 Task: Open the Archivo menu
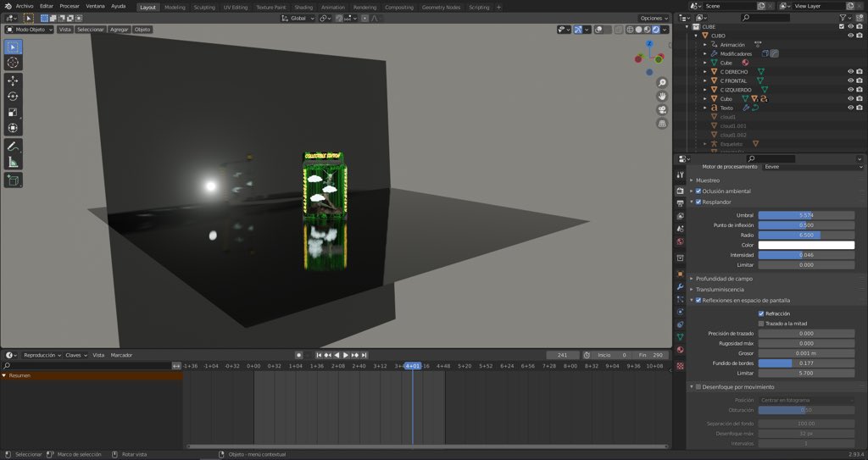[25, 6]
